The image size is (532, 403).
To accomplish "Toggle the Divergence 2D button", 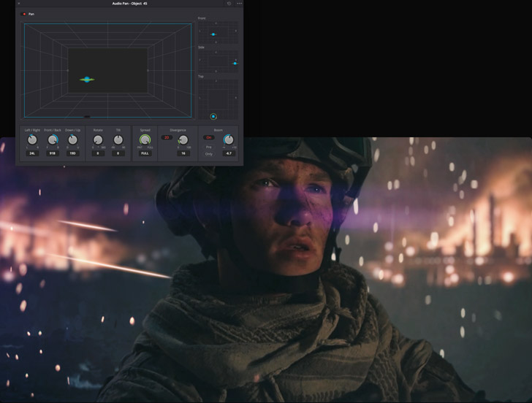I will [167, 137].
